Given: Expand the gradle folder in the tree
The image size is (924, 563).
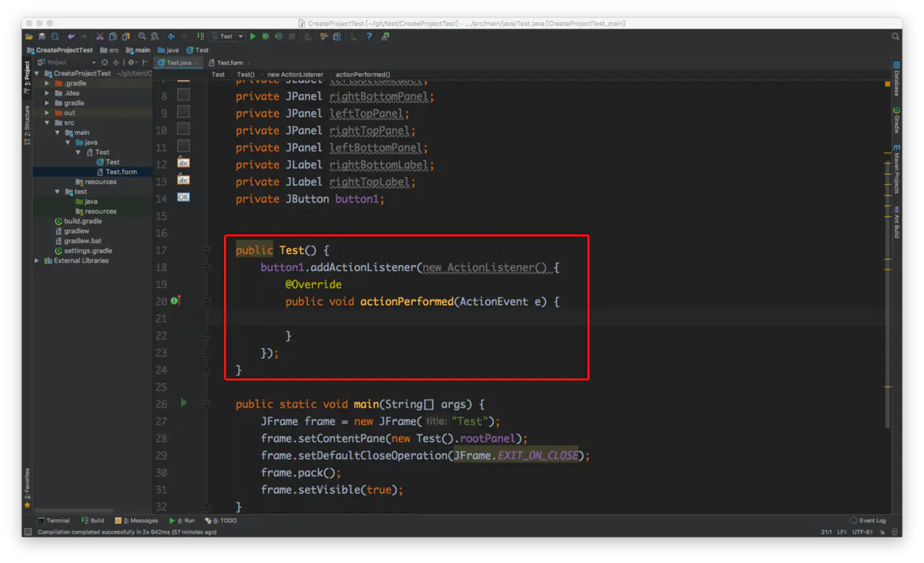Looking at the screenshot, I should coord(47,103).
